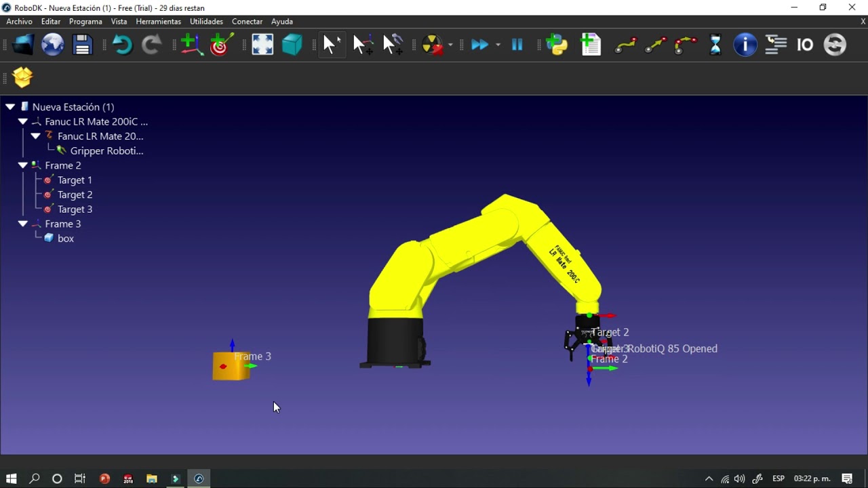Add a program call instruction

775,45
